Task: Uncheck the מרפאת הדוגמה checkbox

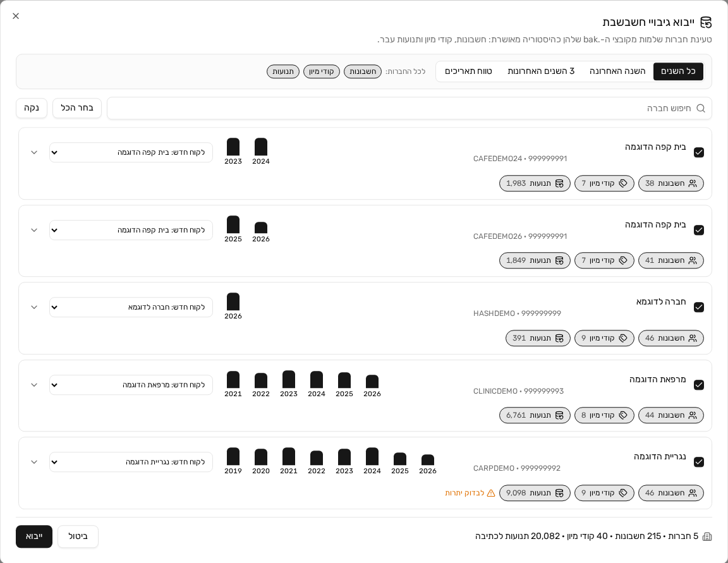Action: (699, 385)
